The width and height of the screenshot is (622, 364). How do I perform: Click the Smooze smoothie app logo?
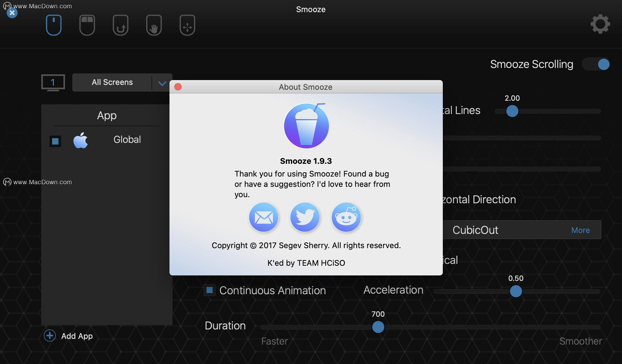tap(306, 126)
